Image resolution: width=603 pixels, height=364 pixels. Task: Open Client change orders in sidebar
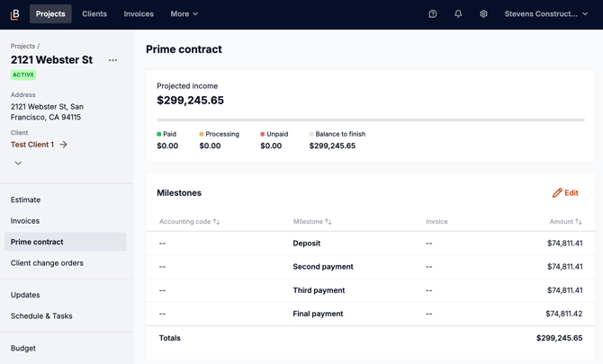(47, 263)
